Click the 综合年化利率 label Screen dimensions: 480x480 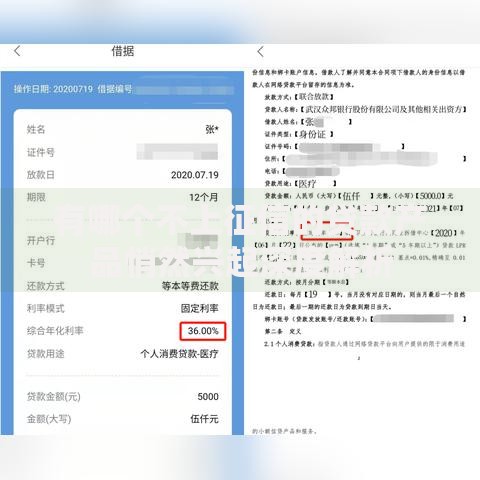[55, 331]
